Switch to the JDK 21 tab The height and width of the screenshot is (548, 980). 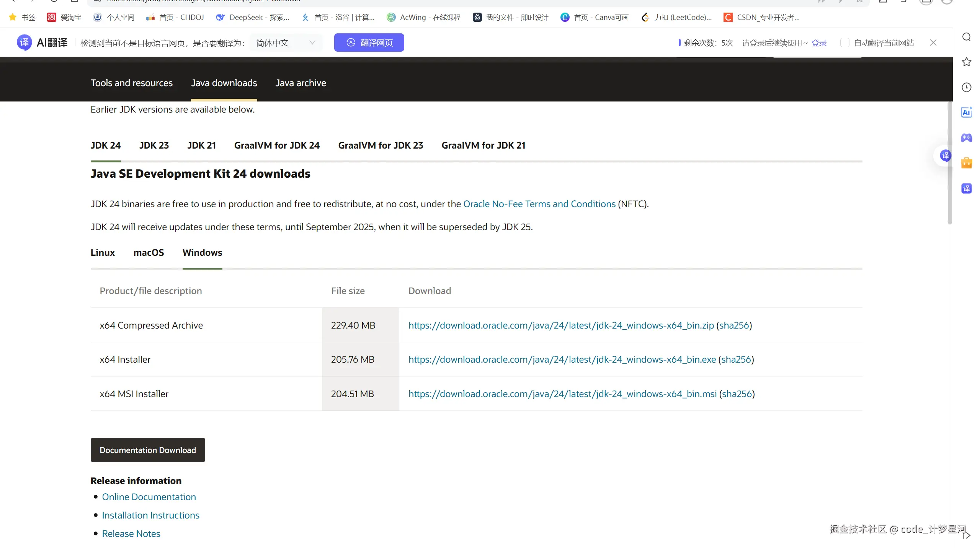coord(201,146)
